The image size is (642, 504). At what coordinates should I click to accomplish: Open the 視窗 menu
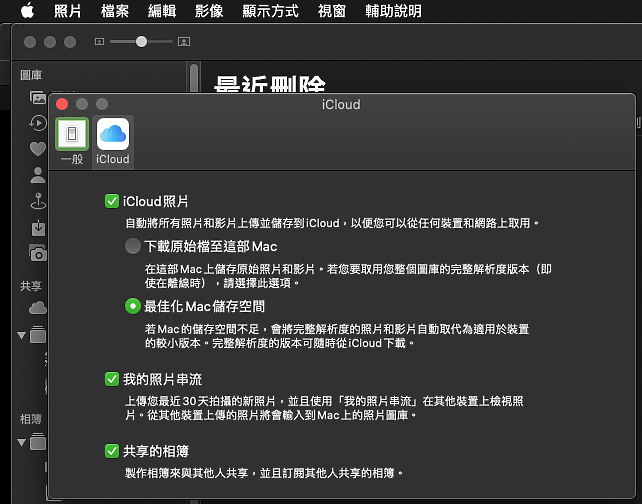coord(332,11)
